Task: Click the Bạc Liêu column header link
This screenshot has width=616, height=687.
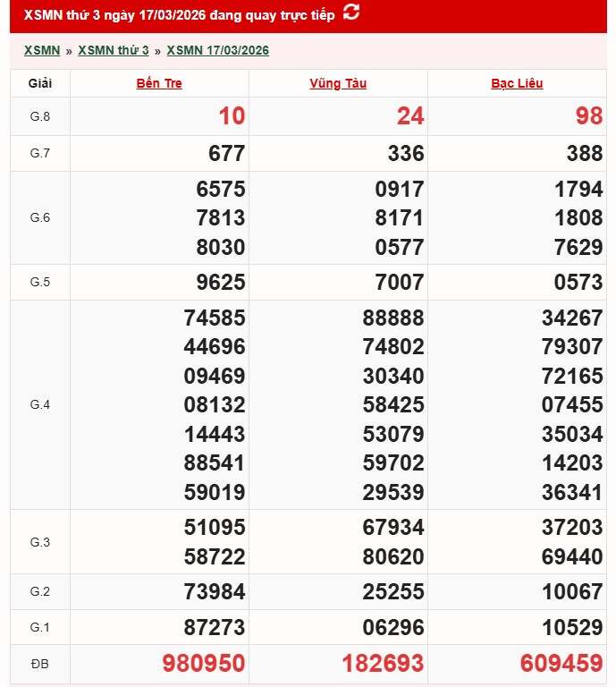Action: pos(517,83)
